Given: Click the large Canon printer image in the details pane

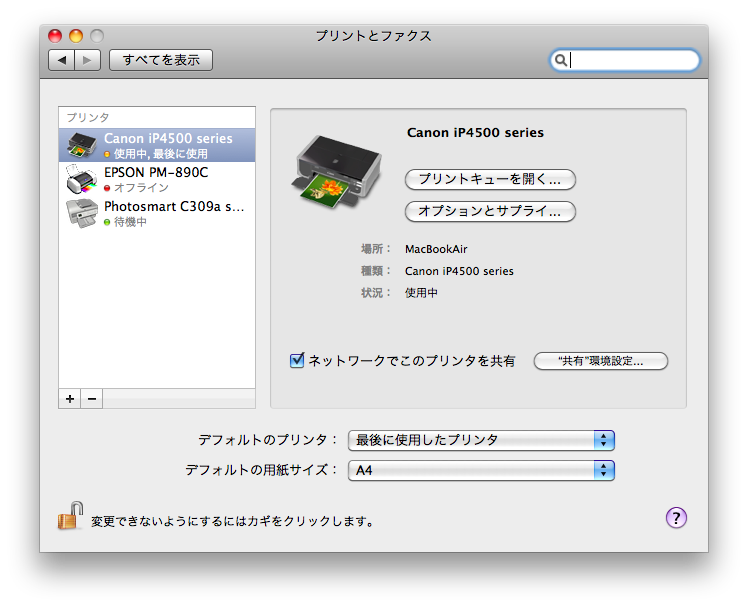Looking at the screenshot, I should click(x=336, y=173).
